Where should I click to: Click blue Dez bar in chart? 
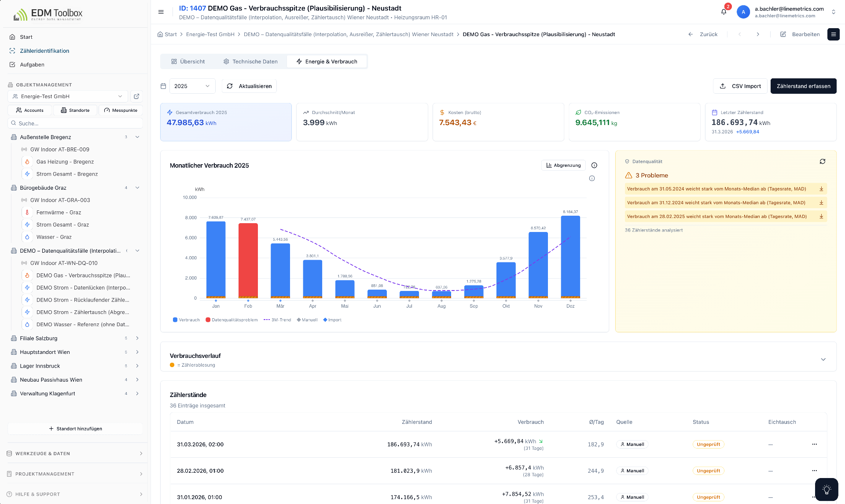(x=570, y=257)
